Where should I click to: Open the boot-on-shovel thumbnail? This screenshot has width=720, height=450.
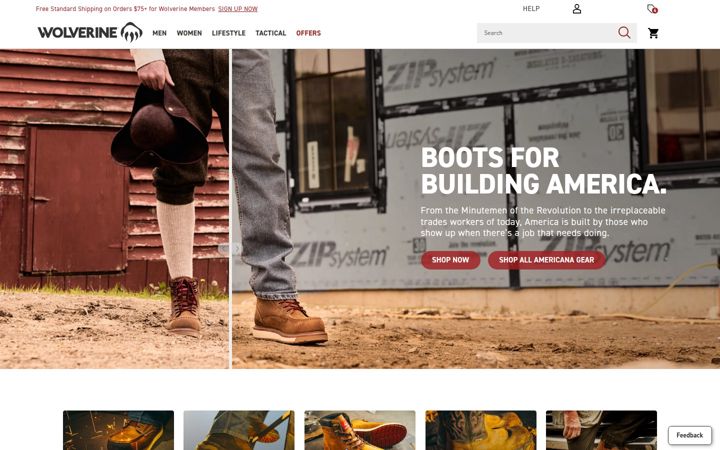point(239,430)
